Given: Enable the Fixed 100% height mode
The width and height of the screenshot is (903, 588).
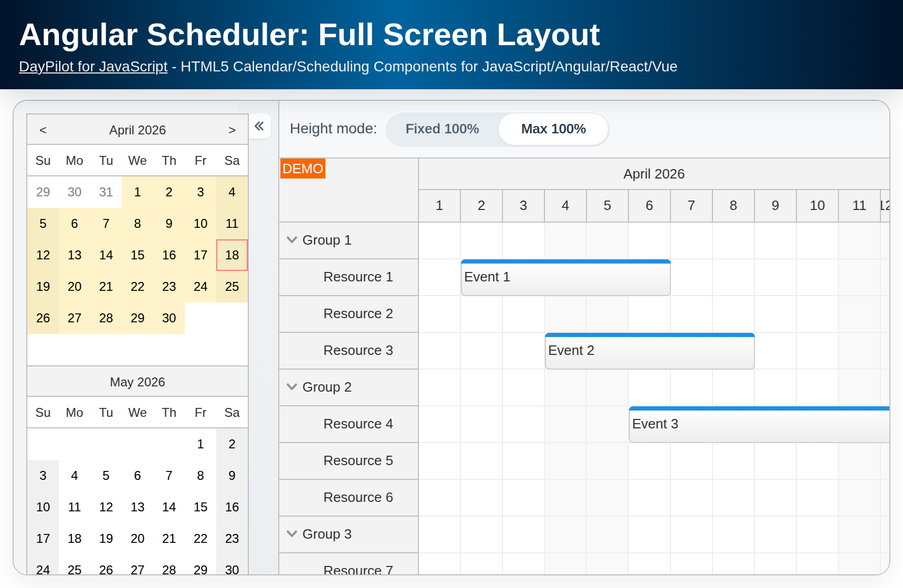Looking at the screenshot, I should tap(442, 129).
